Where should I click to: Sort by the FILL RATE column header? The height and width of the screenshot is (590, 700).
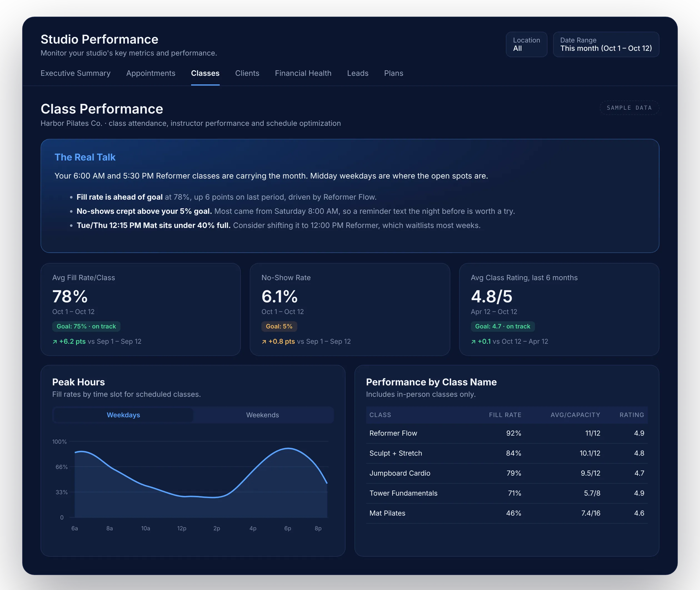click(x=505, y=415)
